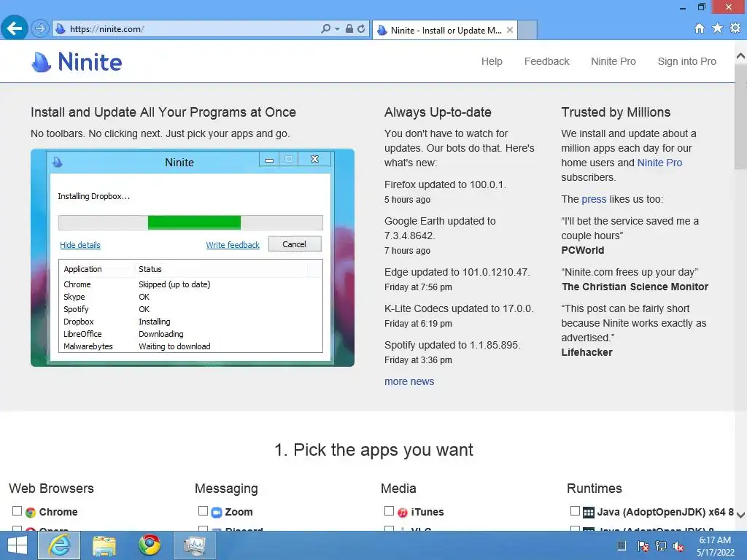Refresh the page with reload icon
The height and width of the screenshot is (560, 747).
[361, 28]
